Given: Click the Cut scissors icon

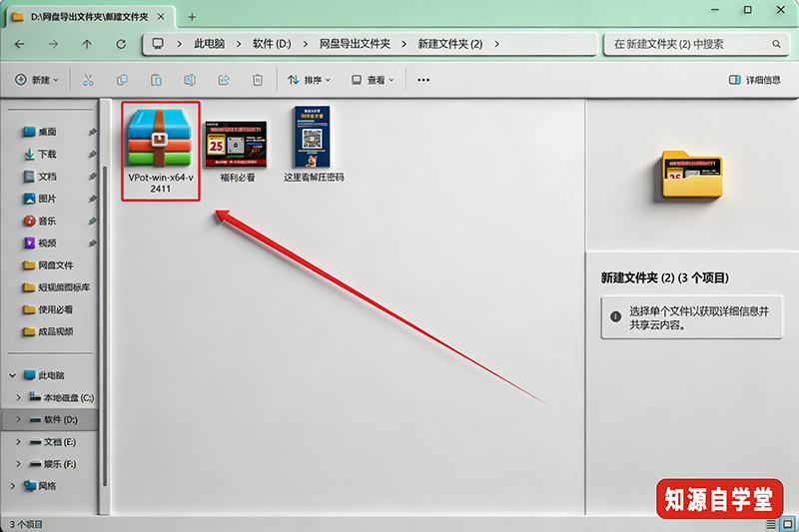Looking at the screenshot, I should pyautogui.click(x=88, y=80).
